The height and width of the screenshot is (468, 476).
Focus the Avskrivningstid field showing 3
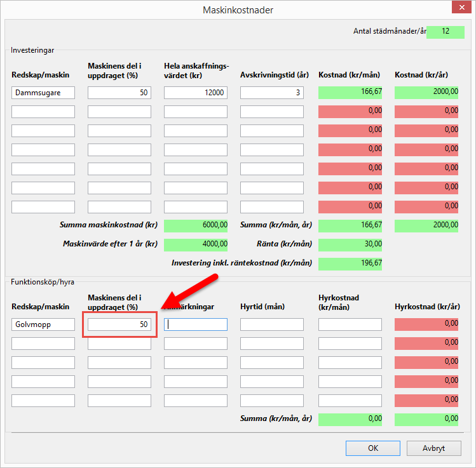[x=271, y=93]
